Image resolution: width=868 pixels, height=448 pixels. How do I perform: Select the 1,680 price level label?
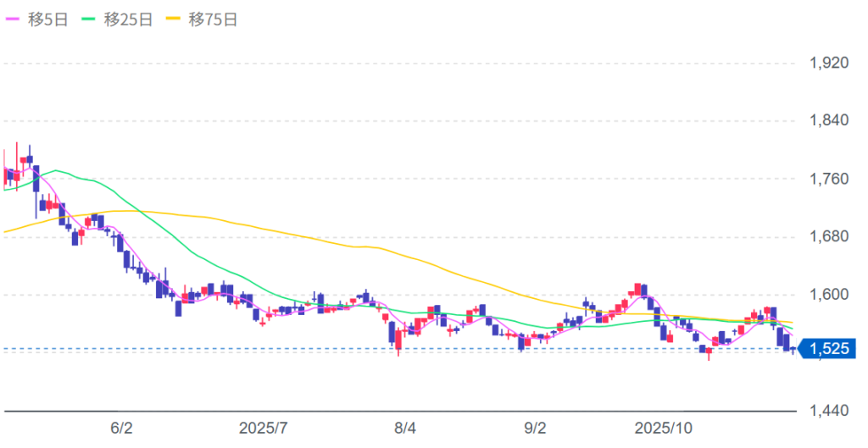point(829,236)
